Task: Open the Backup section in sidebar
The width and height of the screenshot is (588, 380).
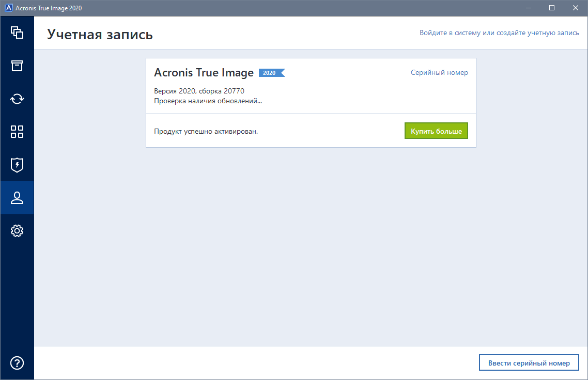Action: click(17, 33)
